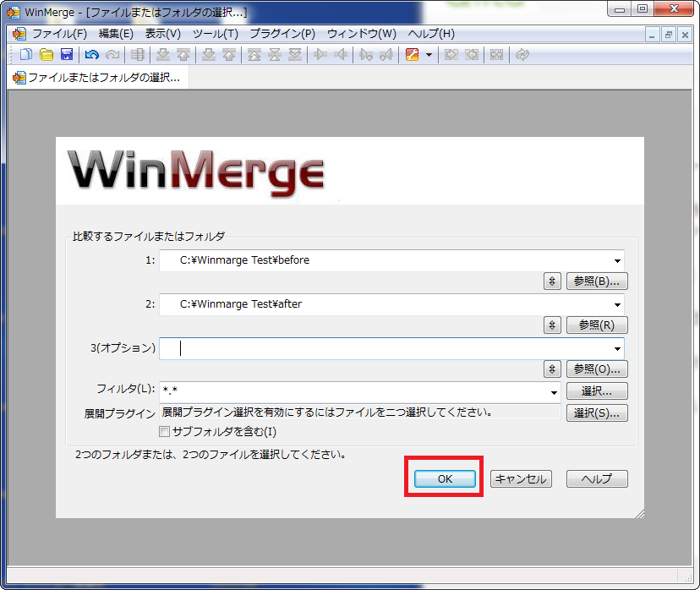Screen dimensions: 700x590
Task: Click the Copy All to Left icon
Action: coord(472,54)
